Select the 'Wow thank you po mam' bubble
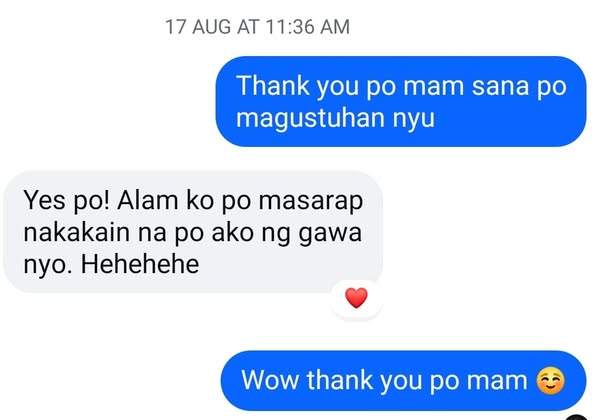The width and height of the screenshot is (600, 420). pos(403,381)
